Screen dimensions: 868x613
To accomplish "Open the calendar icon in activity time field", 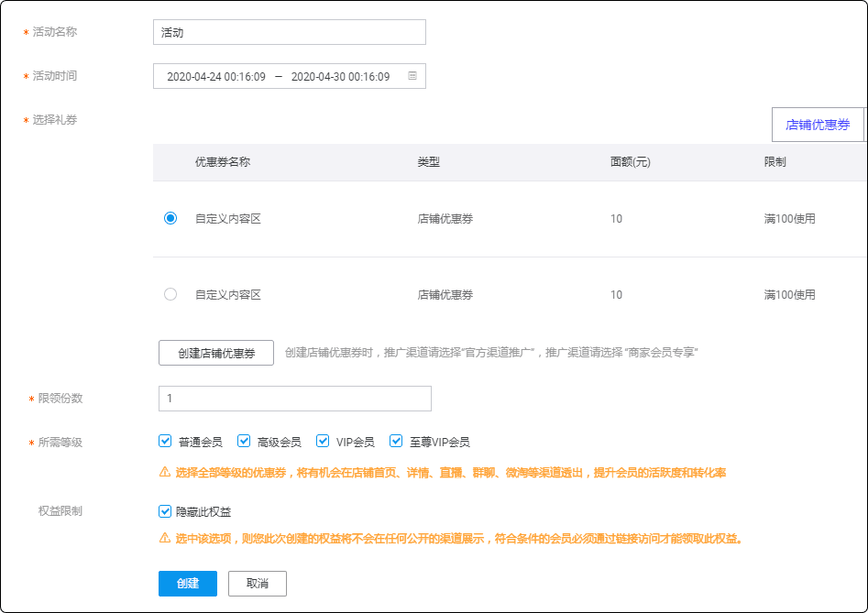I will pos(412,76).
